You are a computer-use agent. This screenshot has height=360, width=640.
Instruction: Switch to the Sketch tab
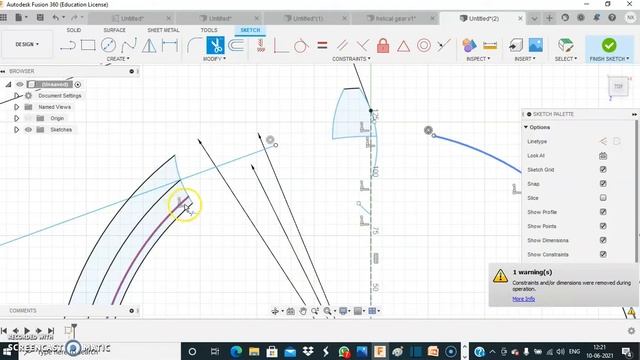(250, 30)
